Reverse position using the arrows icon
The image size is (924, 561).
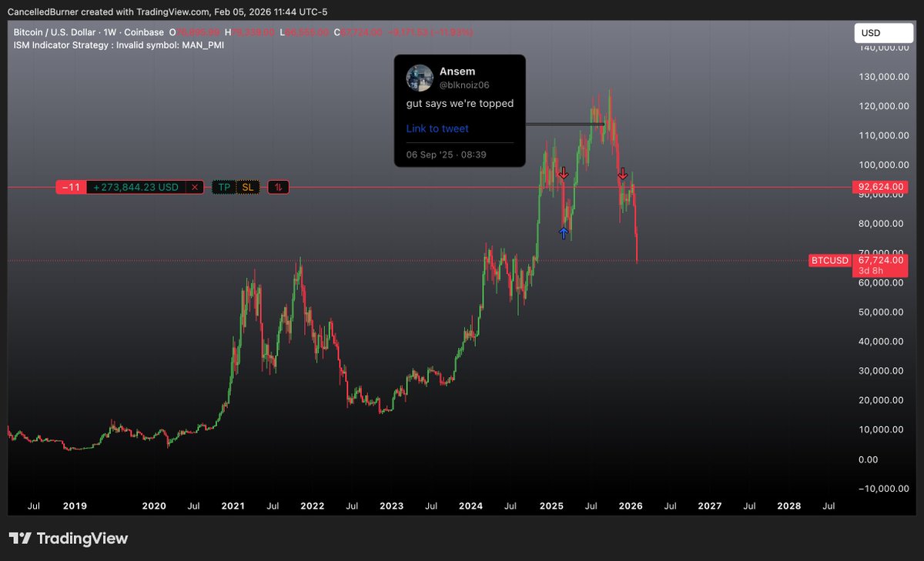pyautogui.click(x=279, y=187)
